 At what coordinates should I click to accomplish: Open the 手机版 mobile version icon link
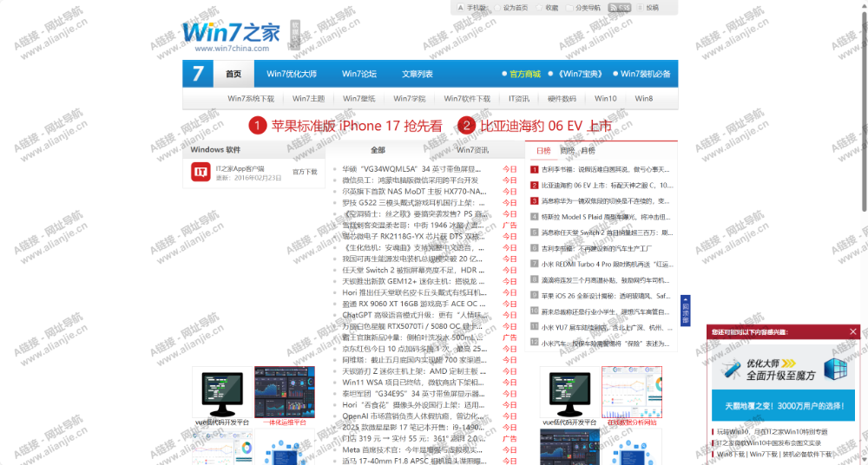471,8
